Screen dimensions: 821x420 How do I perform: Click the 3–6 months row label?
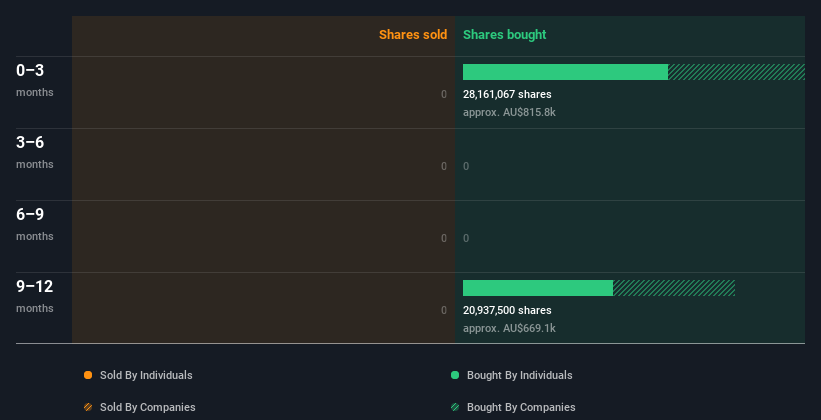[x=35, y=152]
